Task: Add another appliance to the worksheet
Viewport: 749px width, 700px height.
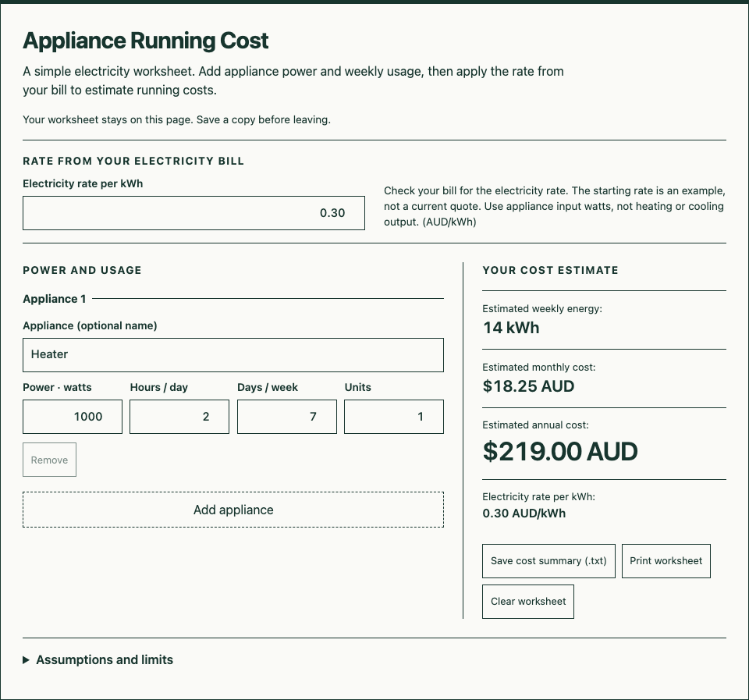Action: pos(233,510)
